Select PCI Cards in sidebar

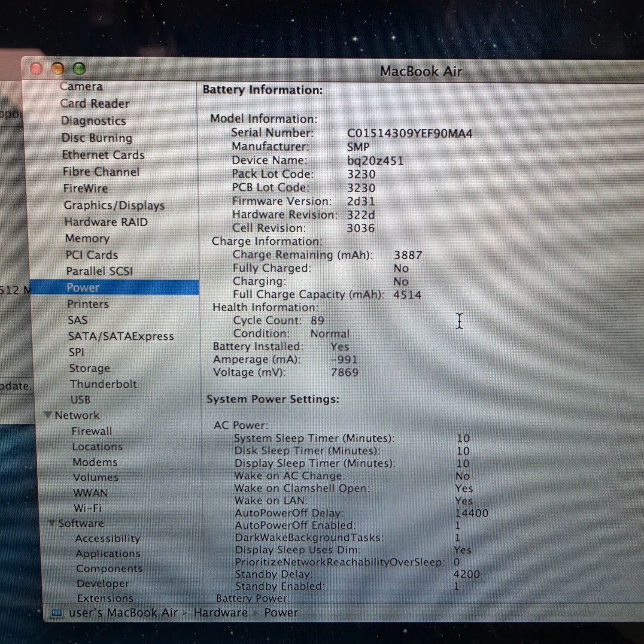(92, 255)
